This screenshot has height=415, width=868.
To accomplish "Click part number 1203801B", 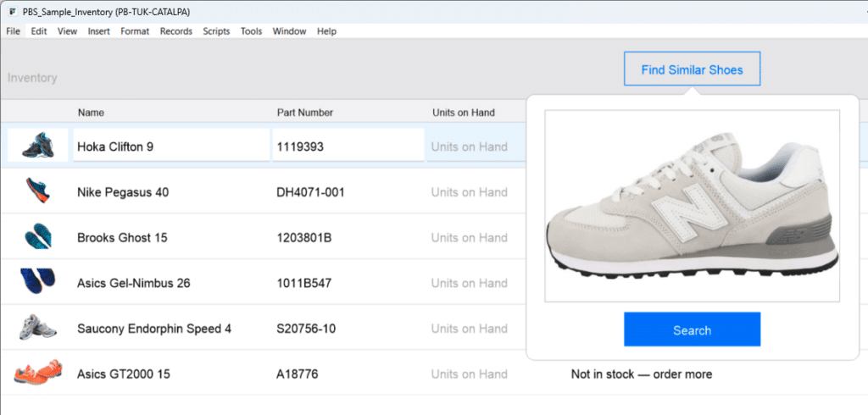I will (x=304, y=238).
